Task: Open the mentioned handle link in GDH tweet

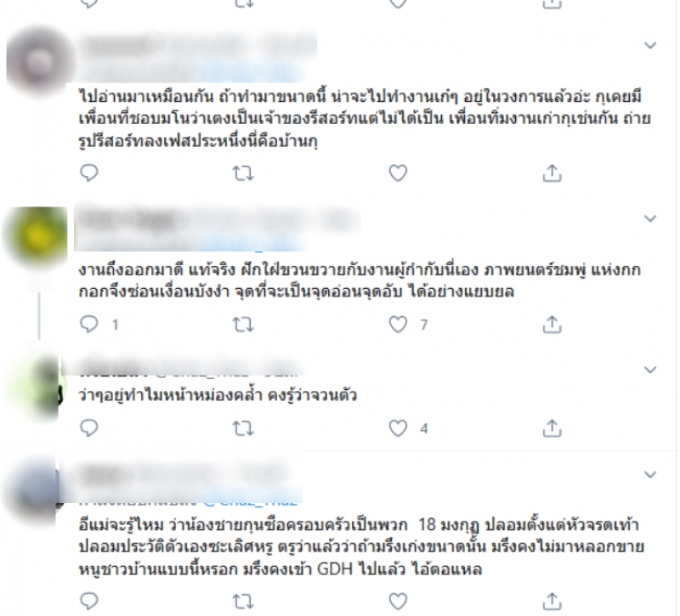Action: [252, 502]
